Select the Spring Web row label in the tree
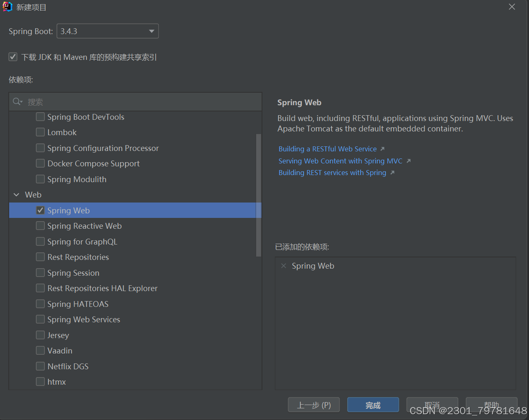 [69, 210]
